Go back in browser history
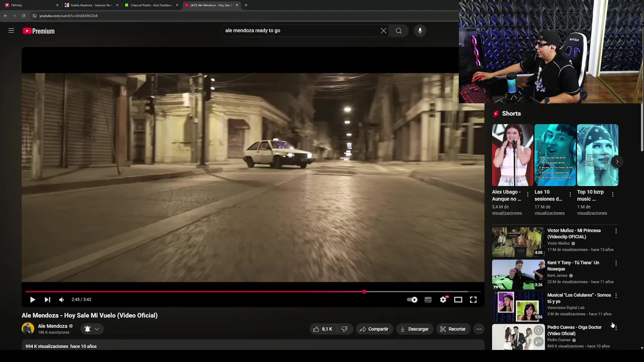 [x=6, y=16]
